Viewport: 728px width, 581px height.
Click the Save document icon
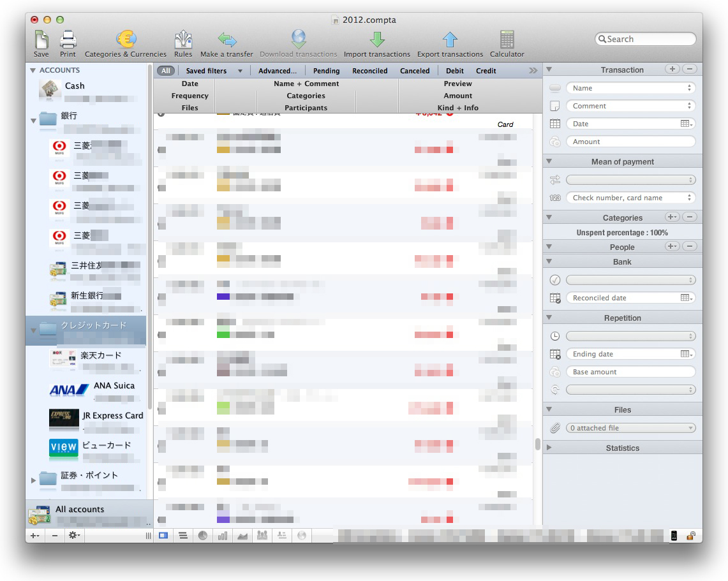tap(41, 40)
